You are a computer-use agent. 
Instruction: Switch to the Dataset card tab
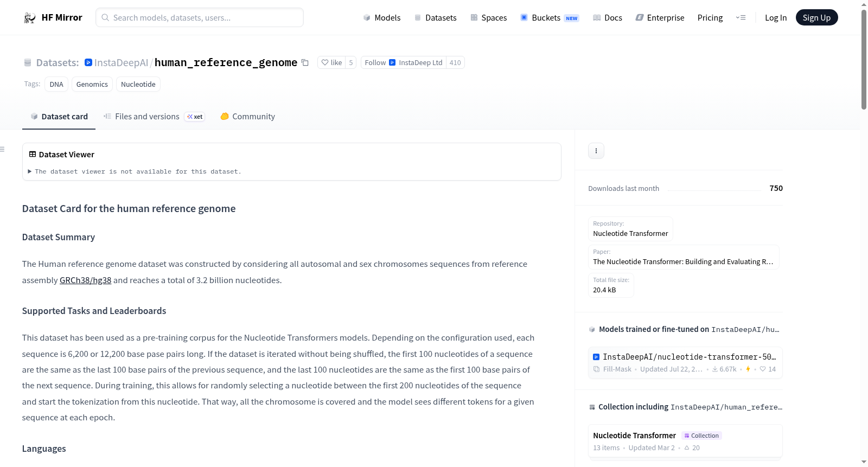click(59, 117)
